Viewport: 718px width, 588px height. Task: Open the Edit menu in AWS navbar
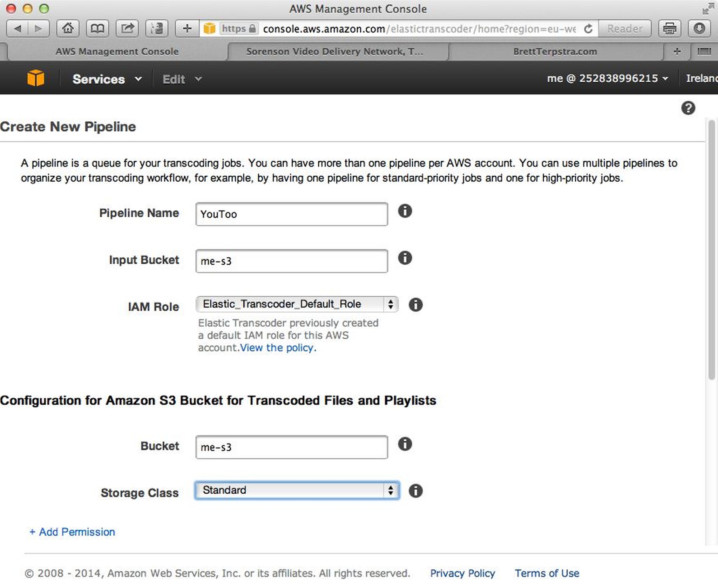pyautogui.click(x=182, y=79)
